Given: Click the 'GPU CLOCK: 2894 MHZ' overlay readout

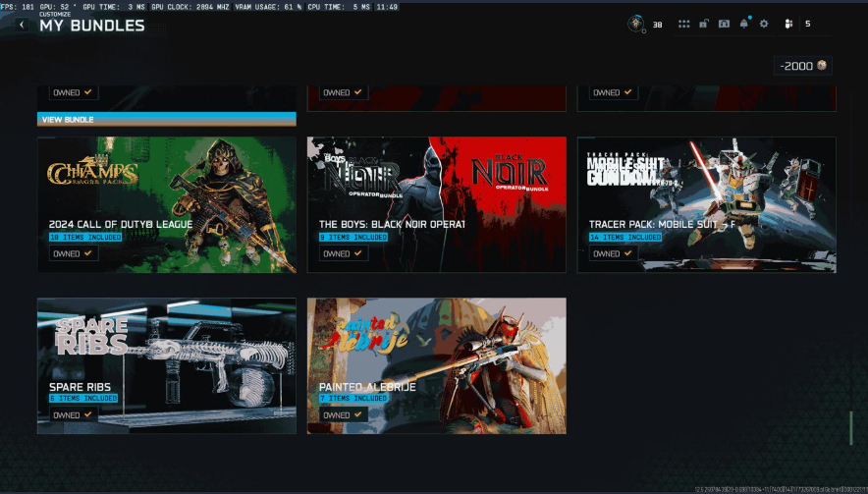Looking at the screenshot, I should point(190,7).
